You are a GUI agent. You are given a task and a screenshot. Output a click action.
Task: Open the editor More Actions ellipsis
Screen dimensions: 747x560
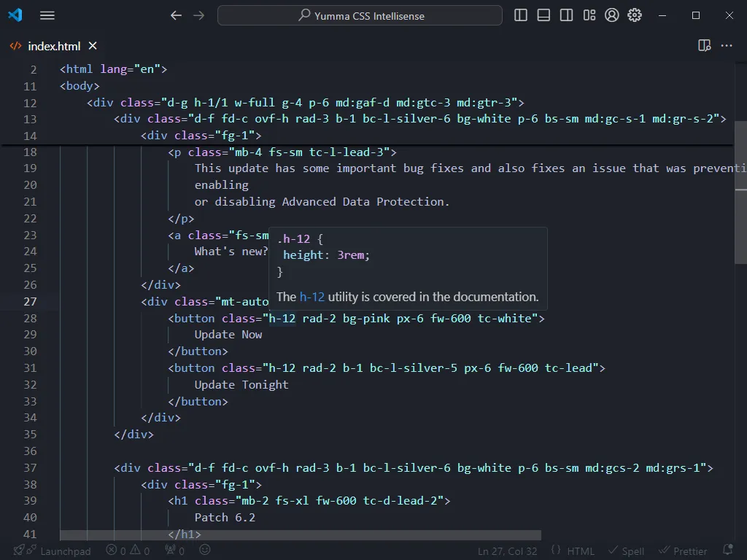pos(727,46)
